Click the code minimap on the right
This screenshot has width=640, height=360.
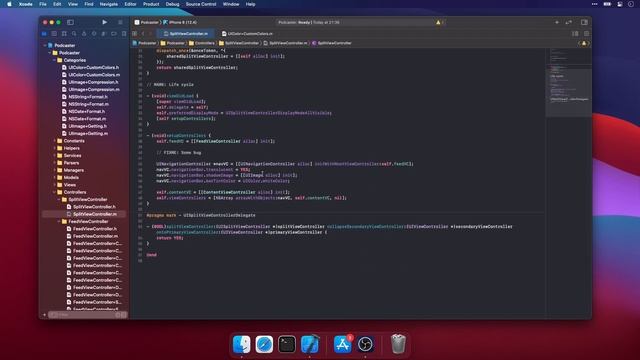click(x=569, y=82)
